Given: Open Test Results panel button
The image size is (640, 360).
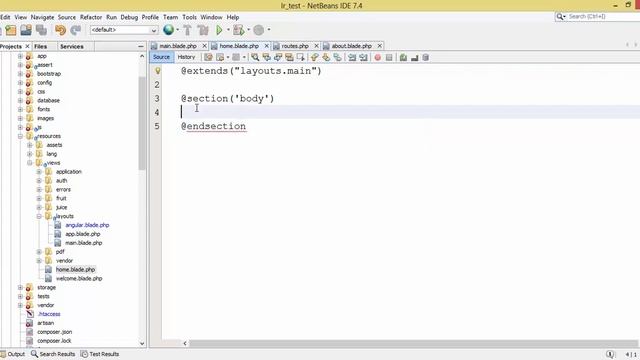Looking at the screenshot, I should 100,354.
